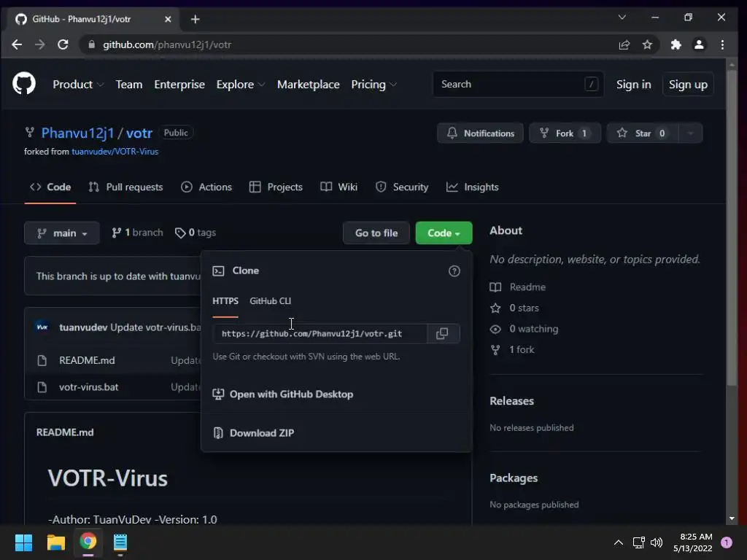Open the Actions tab
Image resolution: width=747 pixels, height=560 pixels.
coord(206,187)
